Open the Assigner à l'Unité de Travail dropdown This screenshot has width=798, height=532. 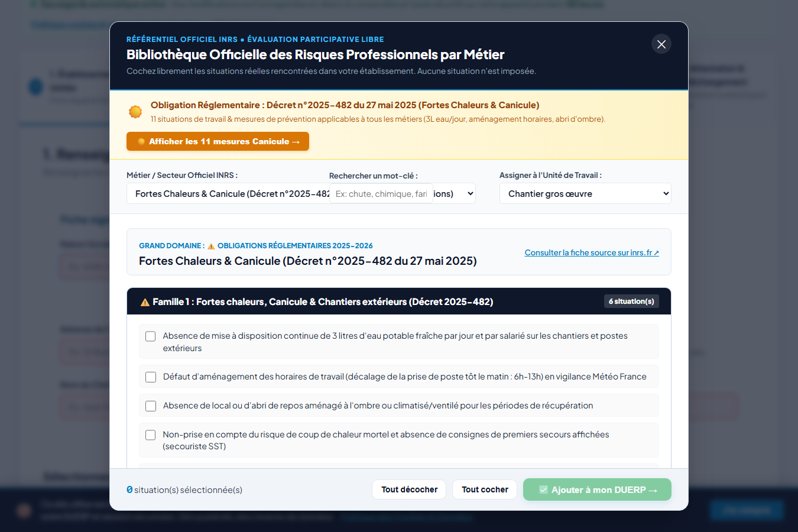point(585,194)
